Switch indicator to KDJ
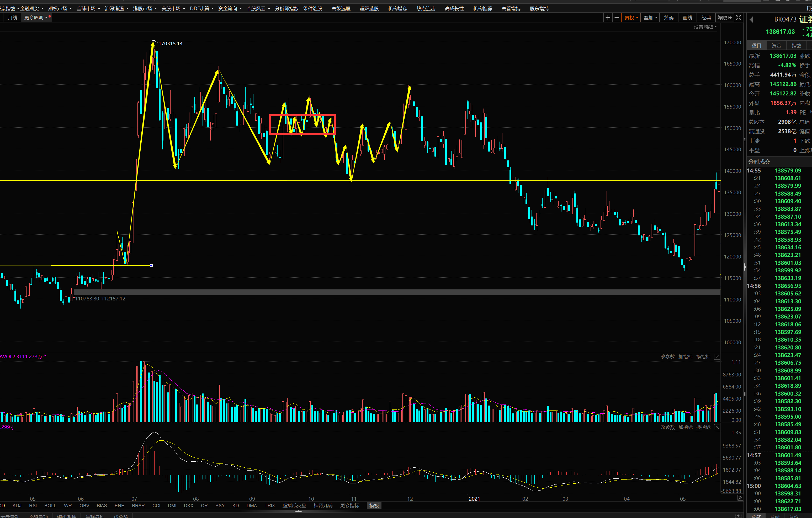 point(17,505)
